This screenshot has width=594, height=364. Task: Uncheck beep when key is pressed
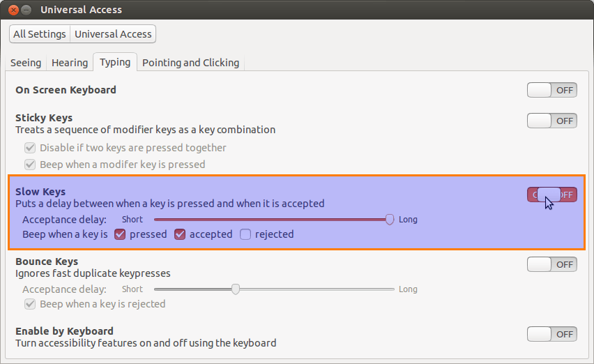[x=120, y=234]
